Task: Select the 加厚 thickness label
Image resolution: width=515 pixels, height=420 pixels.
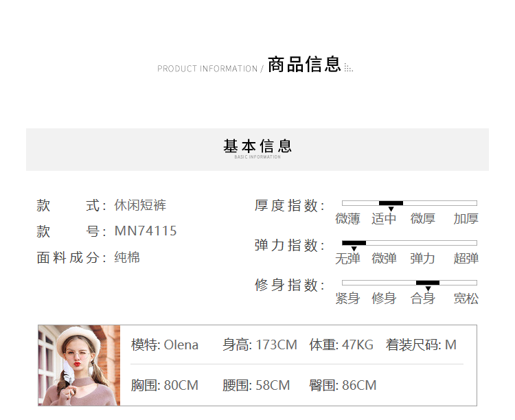Action: pyautogui.click(x=466, y=219)
